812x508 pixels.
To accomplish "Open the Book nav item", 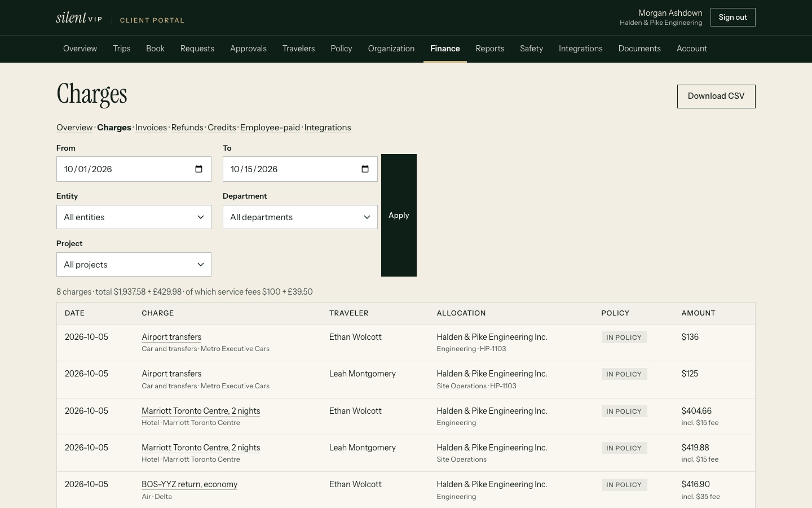I will [x=155, y=49].
